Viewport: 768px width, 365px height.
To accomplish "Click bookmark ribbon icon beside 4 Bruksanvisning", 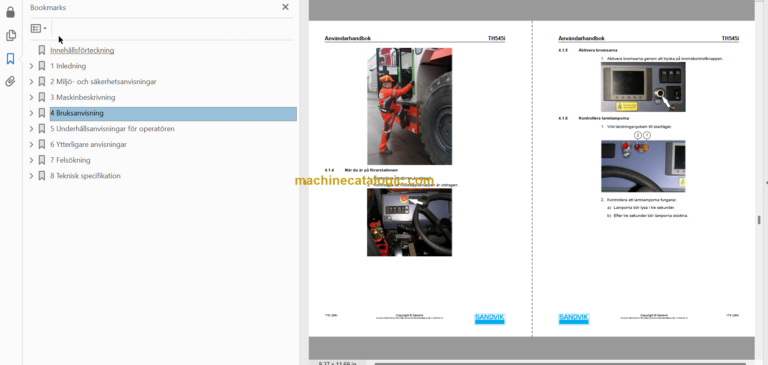I will point(42,113).
